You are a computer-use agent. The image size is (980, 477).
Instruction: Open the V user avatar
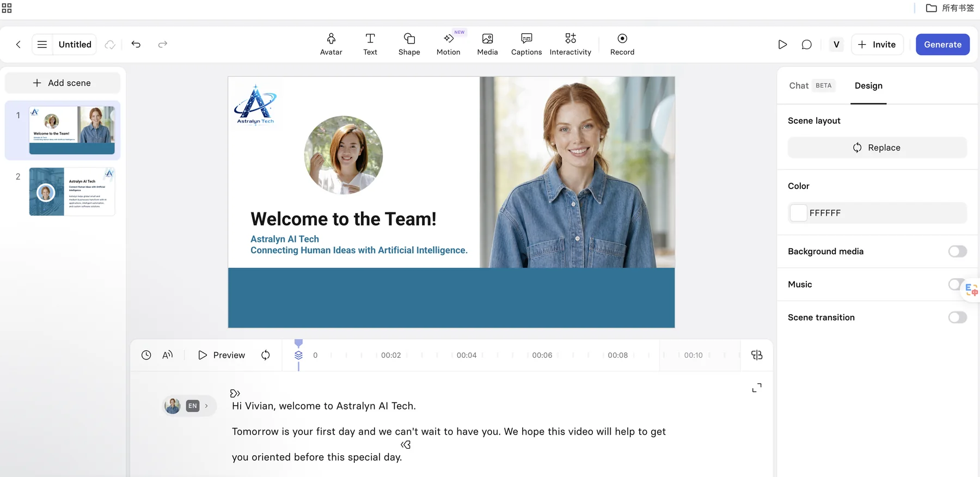836,45
